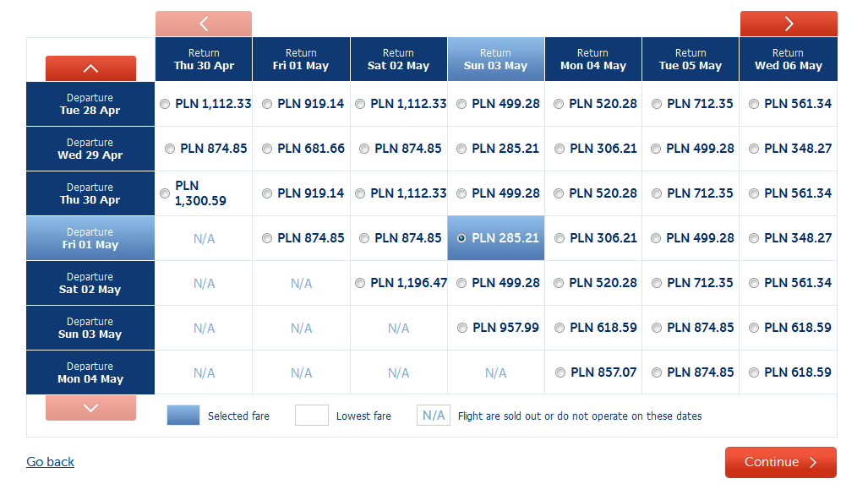The width and height of the screenshot is (868, 500).
Task: Choose Fri 01 May to Sat 02 May fare
Action: click(364, 238)
